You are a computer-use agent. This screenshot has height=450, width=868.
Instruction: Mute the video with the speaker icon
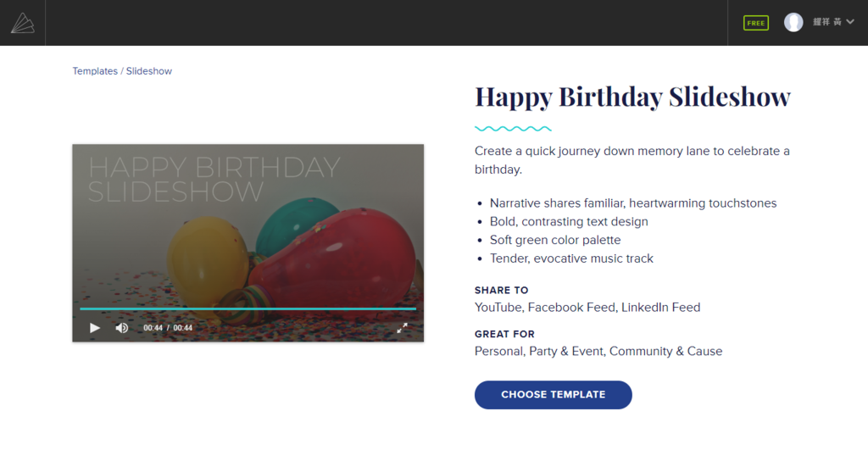[x=122, y=328]
